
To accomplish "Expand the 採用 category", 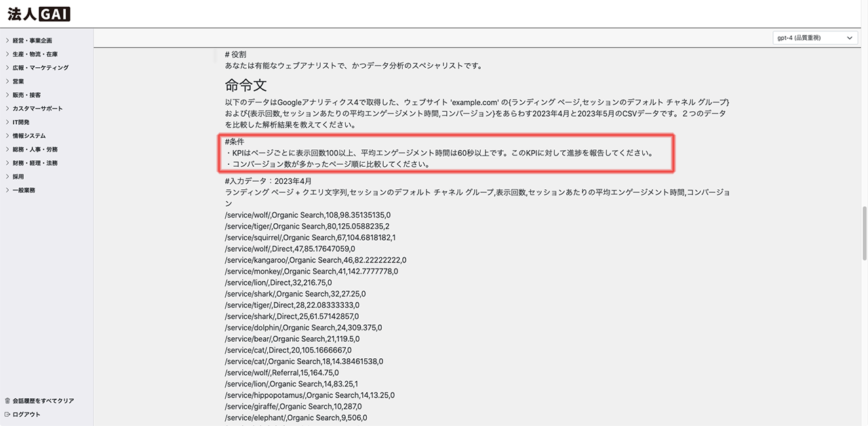I will (x=18, y=176).
